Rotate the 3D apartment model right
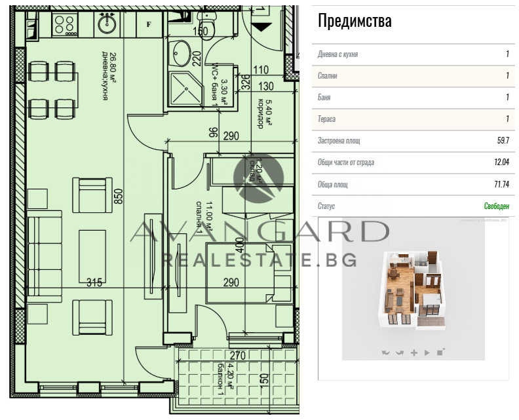Screen dimensions: 519x420 (399, 353)
